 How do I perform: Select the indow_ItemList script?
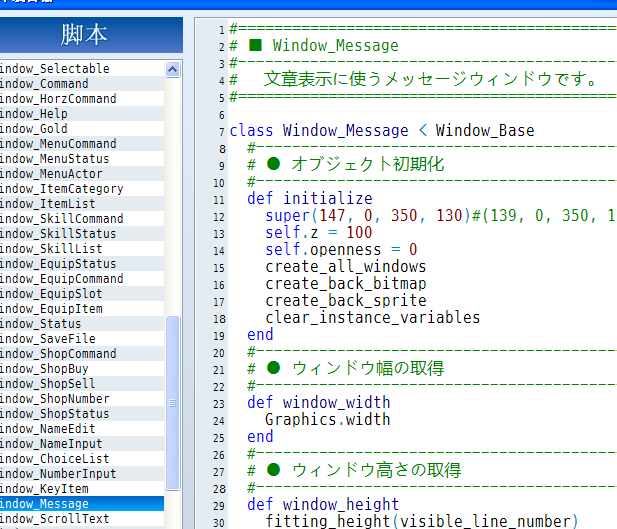click(82, 203)
